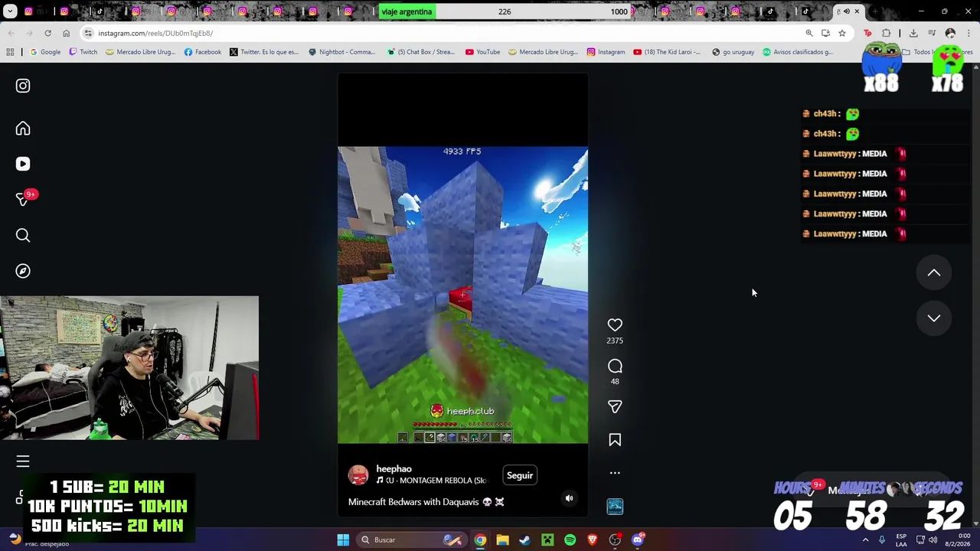Open Instagram search in sidebar

pos(23,236)
